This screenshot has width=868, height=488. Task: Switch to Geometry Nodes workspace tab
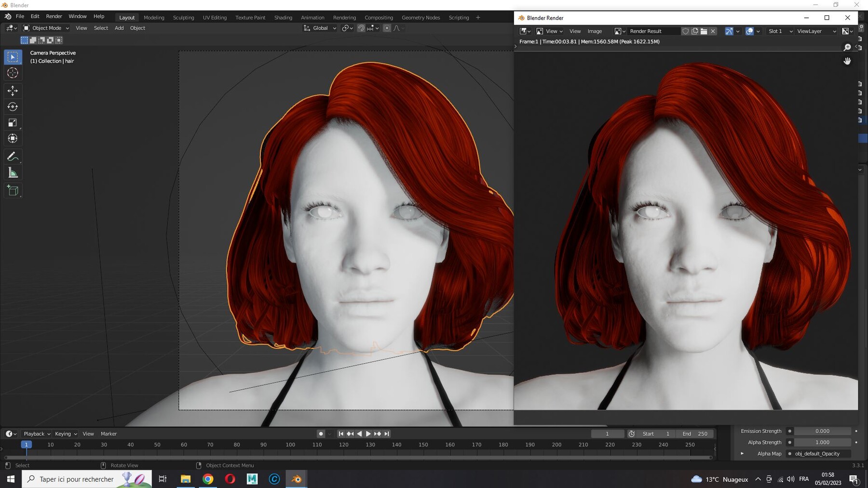[x=420, y=17]
